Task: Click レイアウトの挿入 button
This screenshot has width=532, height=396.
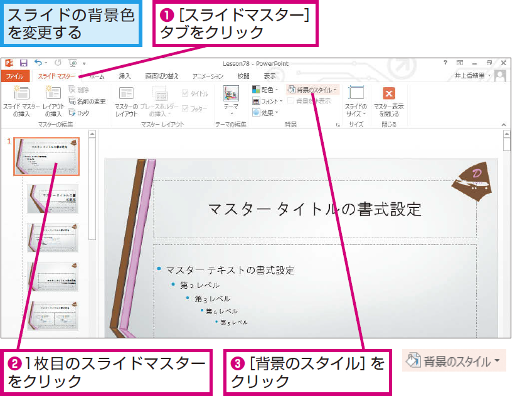Action: [x=53, y=101]
